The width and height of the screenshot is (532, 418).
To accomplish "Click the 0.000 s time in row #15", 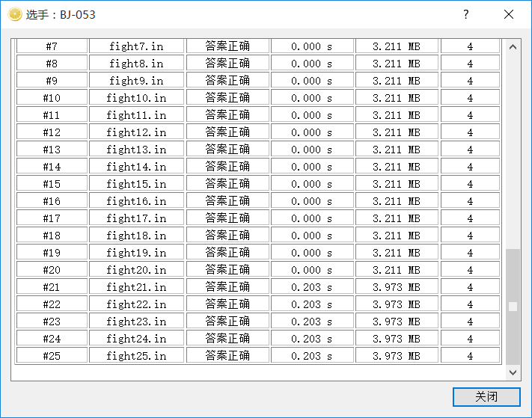I will point(312,184).
